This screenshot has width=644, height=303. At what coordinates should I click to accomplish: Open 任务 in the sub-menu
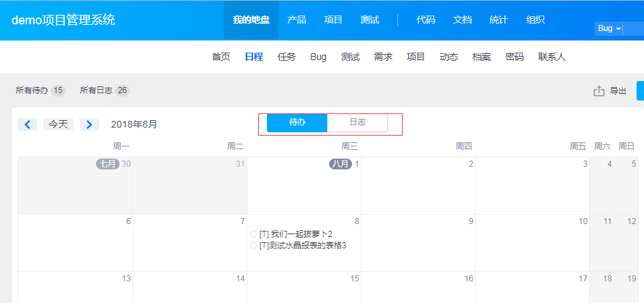click(x=287, y=57)
